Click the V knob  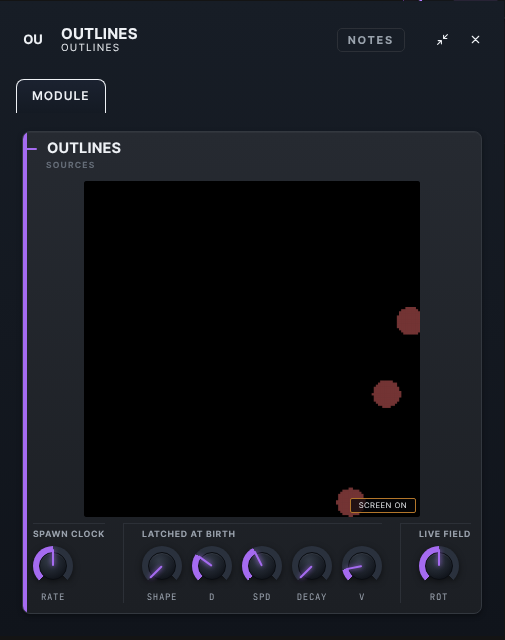pyautogui.click(x=362, y=566)
